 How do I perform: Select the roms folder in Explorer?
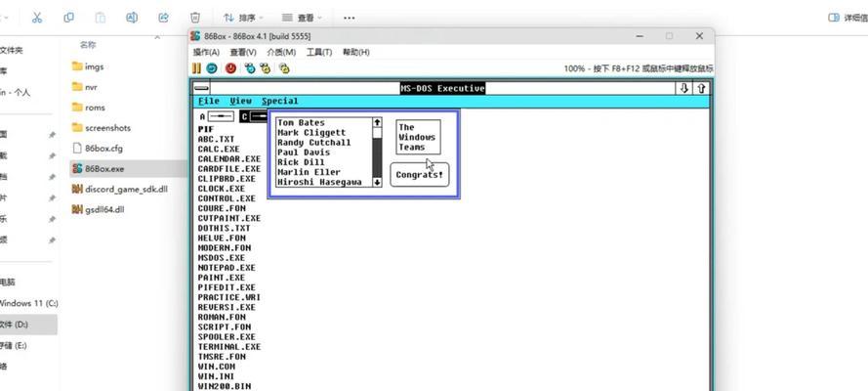coord(88,108)
